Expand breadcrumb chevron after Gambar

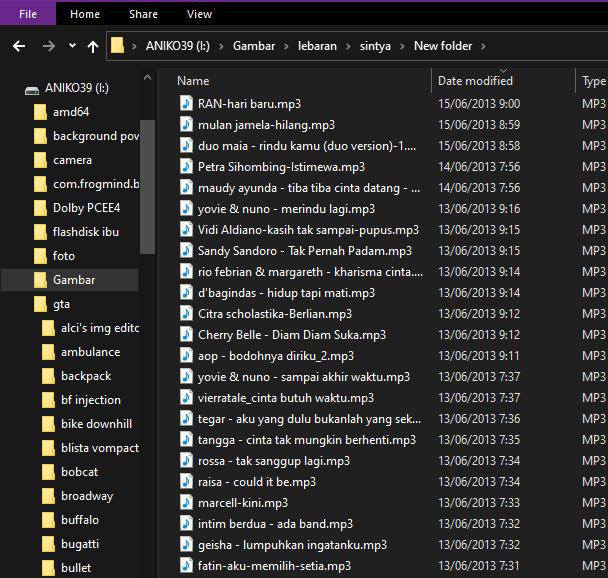click(x=286, y=47)
